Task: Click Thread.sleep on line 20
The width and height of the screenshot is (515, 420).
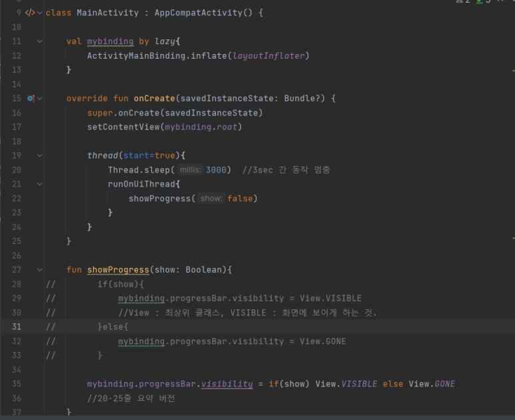Action: pyautogui.click(x=139, y=170)
